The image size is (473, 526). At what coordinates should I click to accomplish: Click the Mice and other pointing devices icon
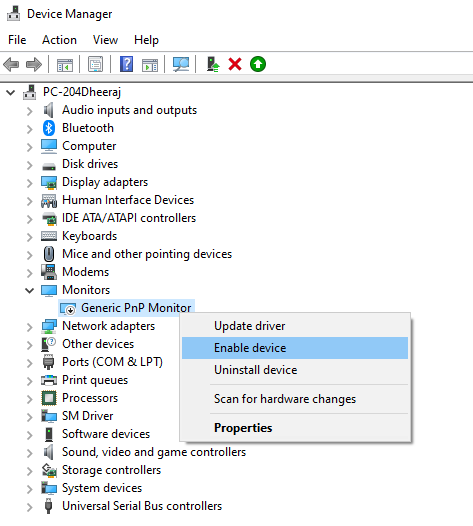click(x=49, y=254)
